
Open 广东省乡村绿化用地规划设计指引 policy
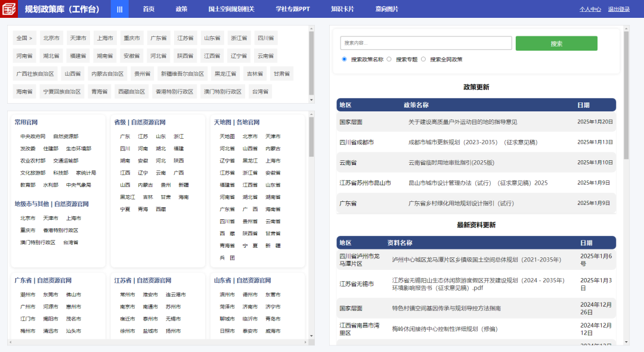[461, 203]
